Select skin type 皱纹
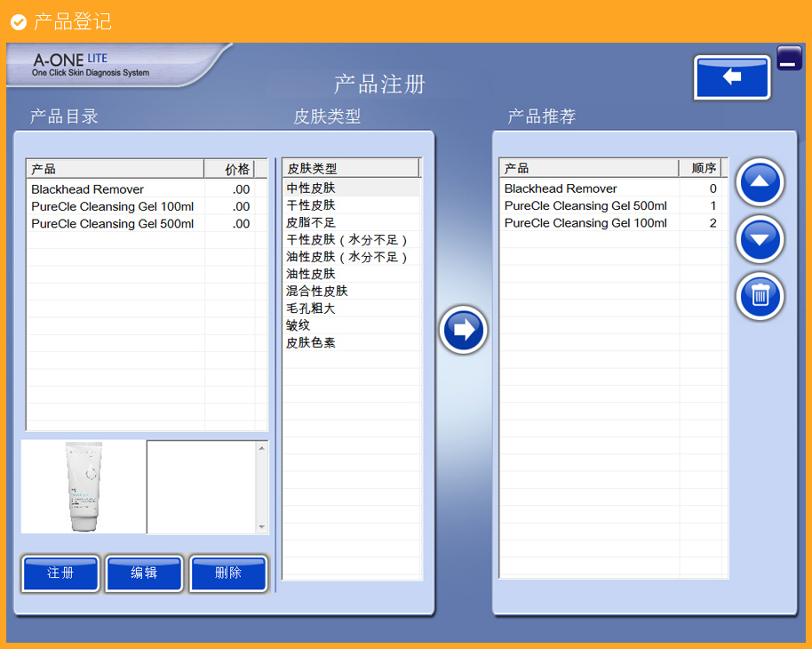The image size is (812, 649). 351,325
